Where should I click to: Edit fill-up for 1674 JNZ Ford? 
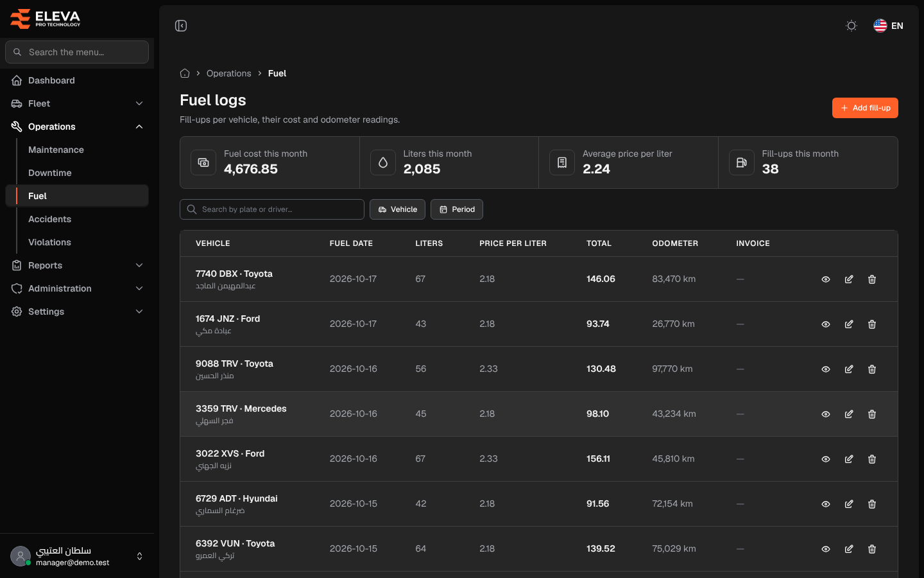pyautogui.click(x=849, y=324)
